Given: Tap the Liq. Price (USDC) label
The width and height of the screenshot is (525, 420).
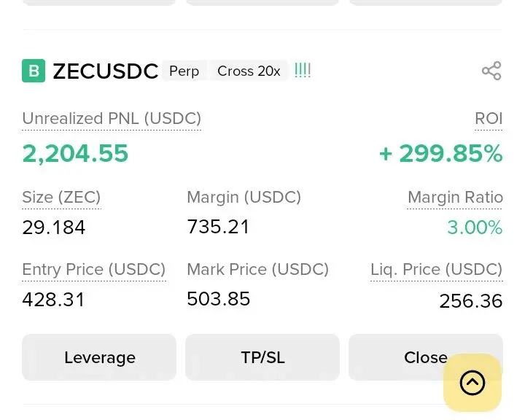Looking at the screenshot, I should click(x=436, y=269).
